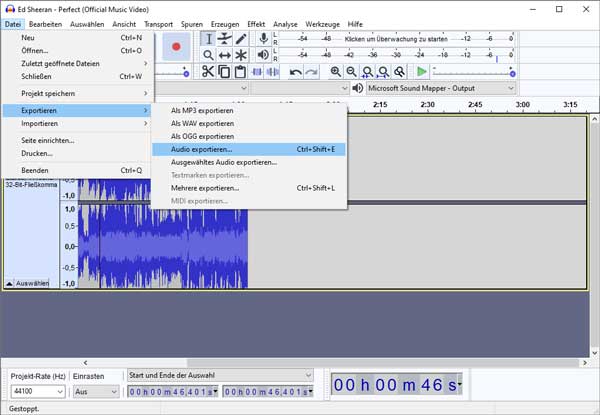This screenshot has width=600, height=415.
Task: Open the Transport menu
Action: point(158,24)
